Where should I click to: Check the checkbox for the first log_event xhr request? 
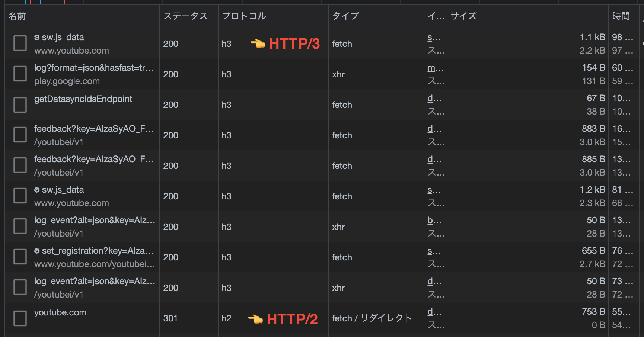coord(20,226)
